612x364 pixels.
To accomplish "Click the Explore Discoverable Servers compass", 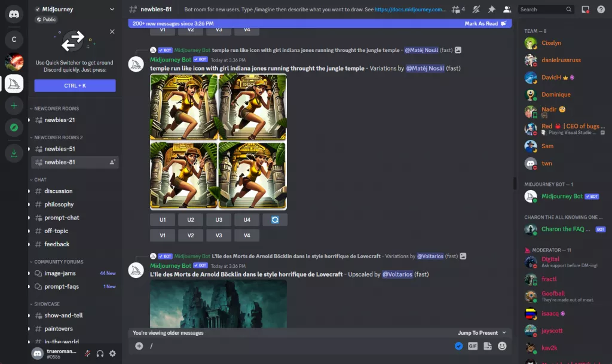I will [x=14, y=127].
